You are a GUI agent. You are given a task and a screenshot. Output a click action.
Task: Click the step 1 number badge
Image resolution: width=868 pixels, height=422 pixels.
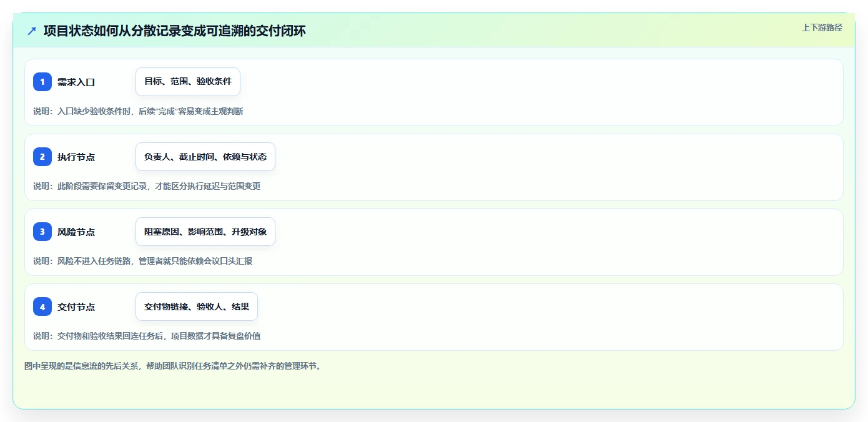tap(42, 82)
